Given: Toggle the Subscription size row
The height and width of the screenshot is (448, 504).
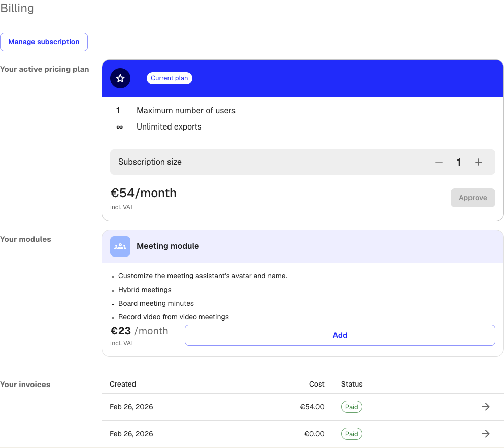Looking at the screenshot, I should click(303, 162).
